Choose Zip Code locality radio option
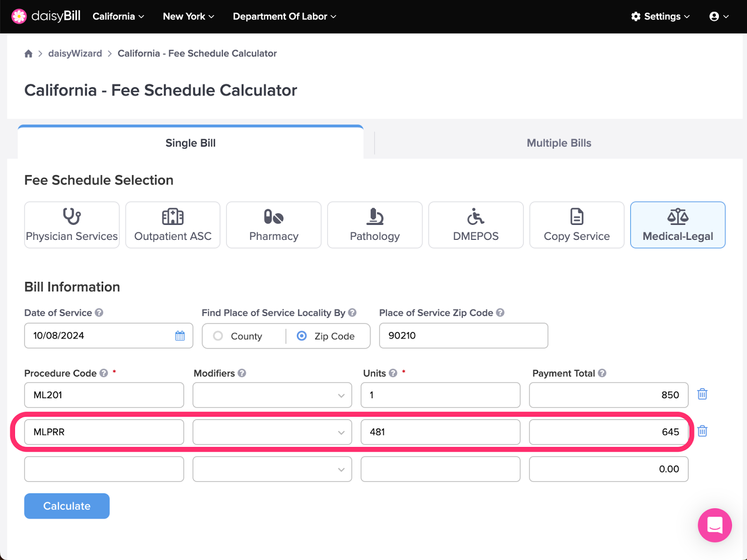This screenshot has width=747, height=560. tap(302, 336)
